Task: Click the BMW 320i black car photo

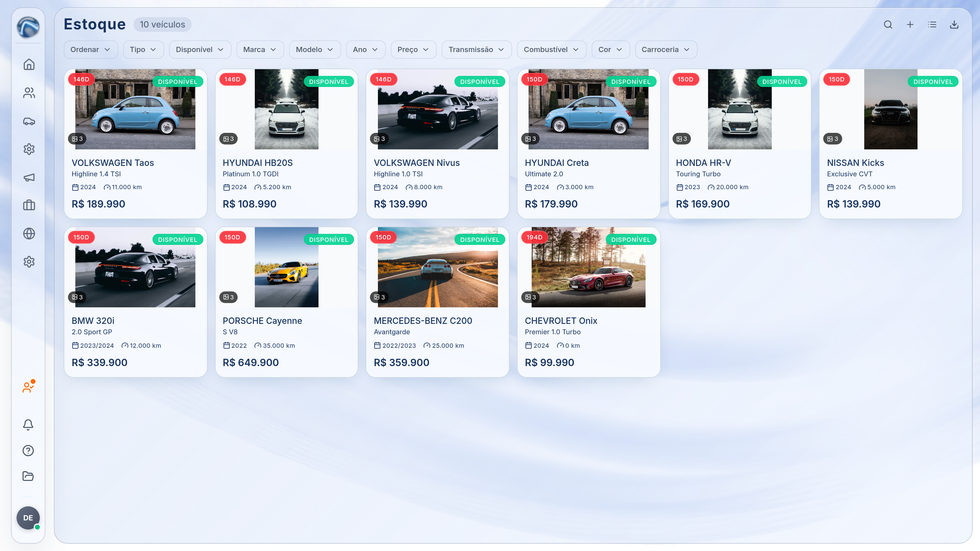Action: 135,267
